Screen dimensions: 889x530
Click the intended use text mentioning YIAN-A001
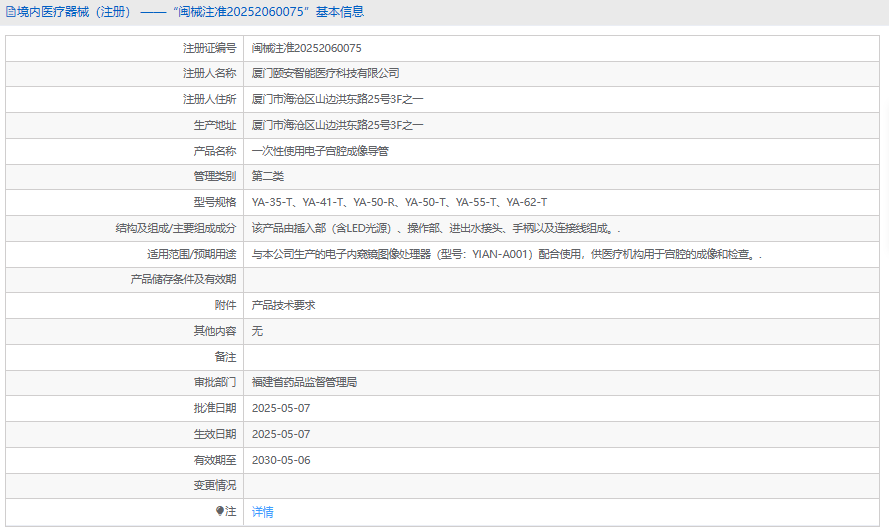(506, 255)
